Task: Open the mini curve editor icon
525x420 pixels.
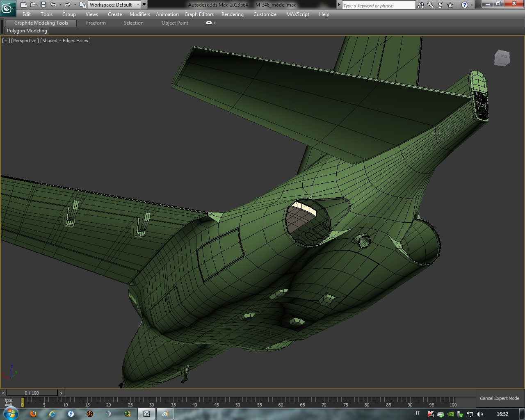Action: (9, 402)
